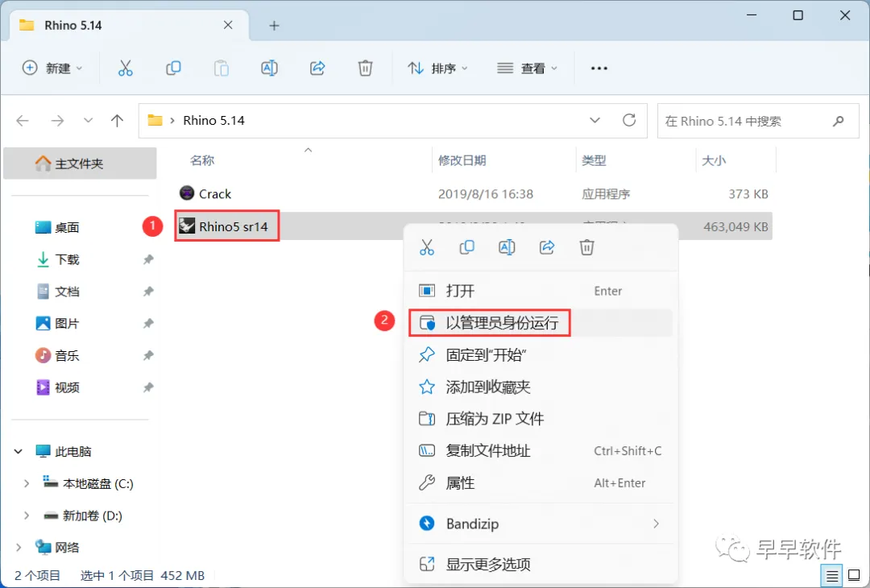
Task: Choose 压缩为 ZIP 文件 from context menu
Action: point(541,419)
